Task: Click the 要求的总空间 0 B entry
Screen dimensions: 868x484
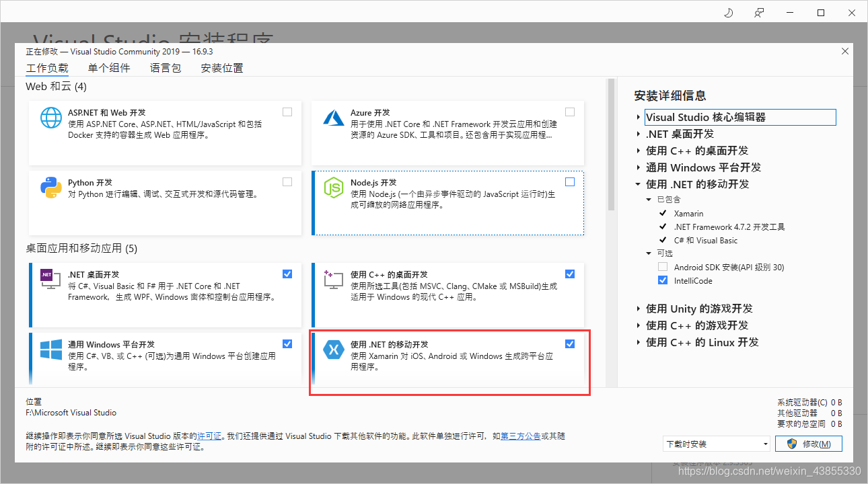Action: 809,424
